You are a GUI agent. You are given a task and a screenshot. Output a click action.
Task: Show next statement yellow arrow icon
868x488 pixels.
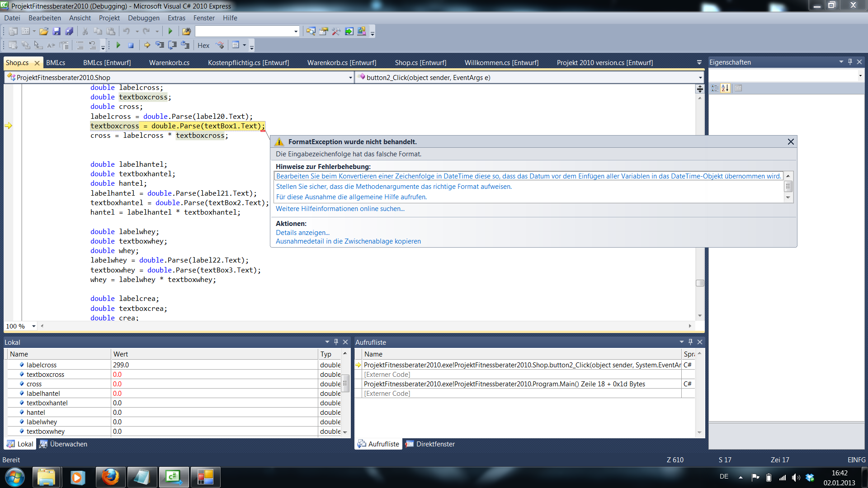(x=147, y=45)
